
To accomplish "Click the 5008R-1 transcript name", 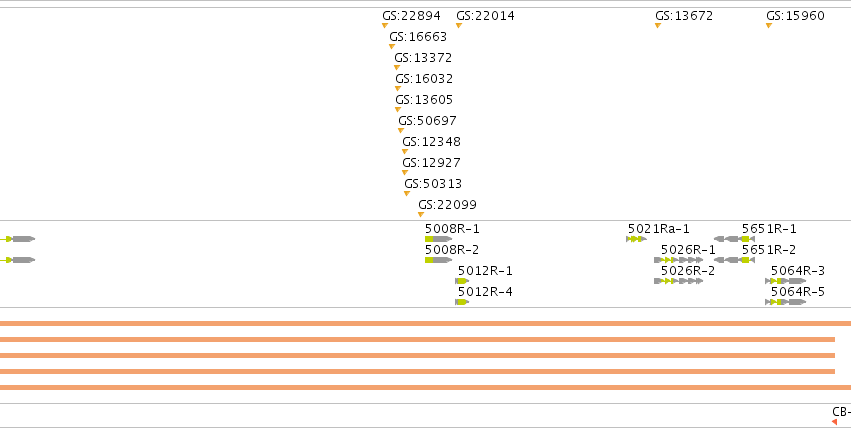I will 452,229.
